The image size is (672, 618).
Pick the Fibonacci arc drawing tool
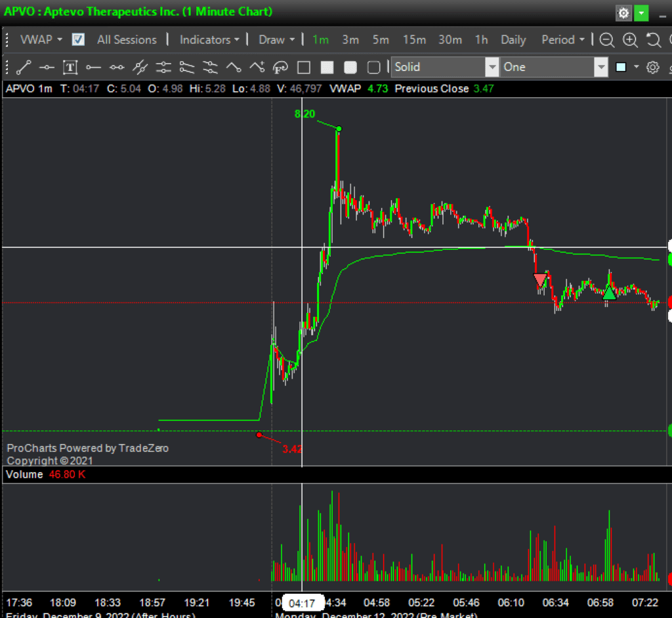coord(280,67)
